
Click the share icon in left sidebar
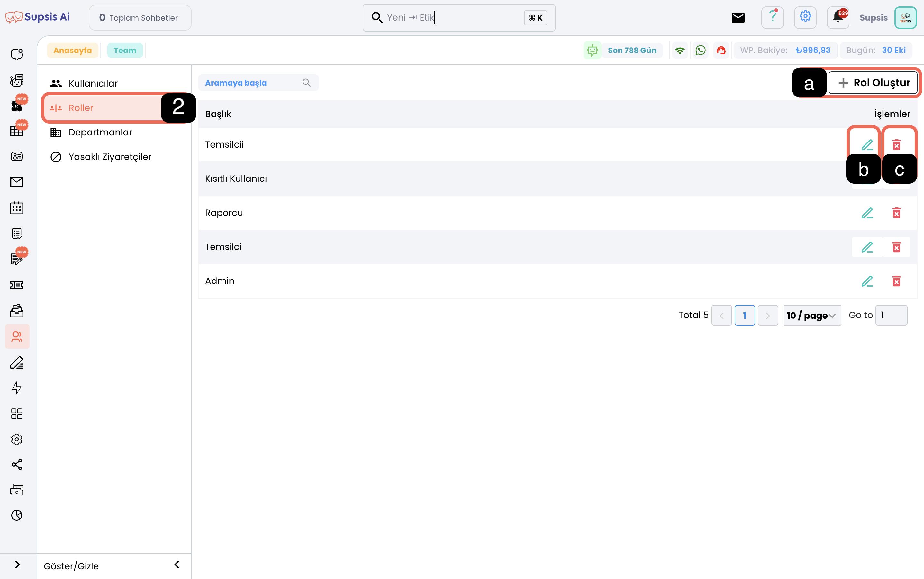pos(16,464)
